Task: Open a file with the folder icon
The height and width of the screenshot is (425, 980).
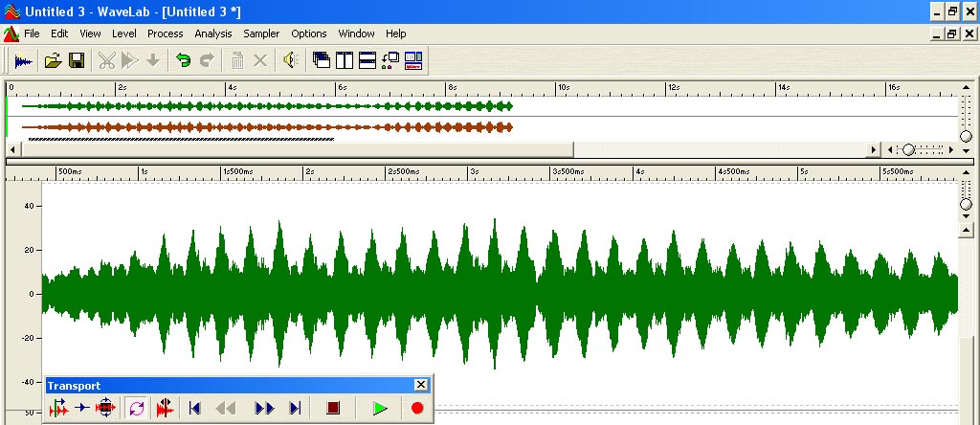Action: 53,60
